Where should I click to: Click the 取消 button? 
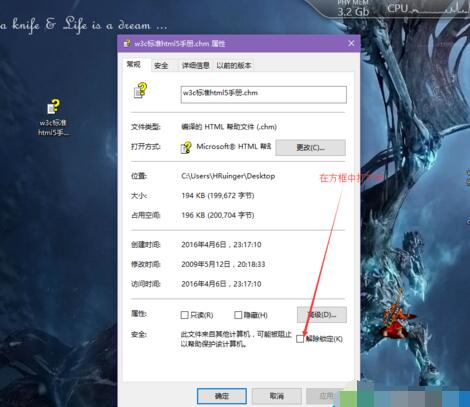tap(276, 396)
